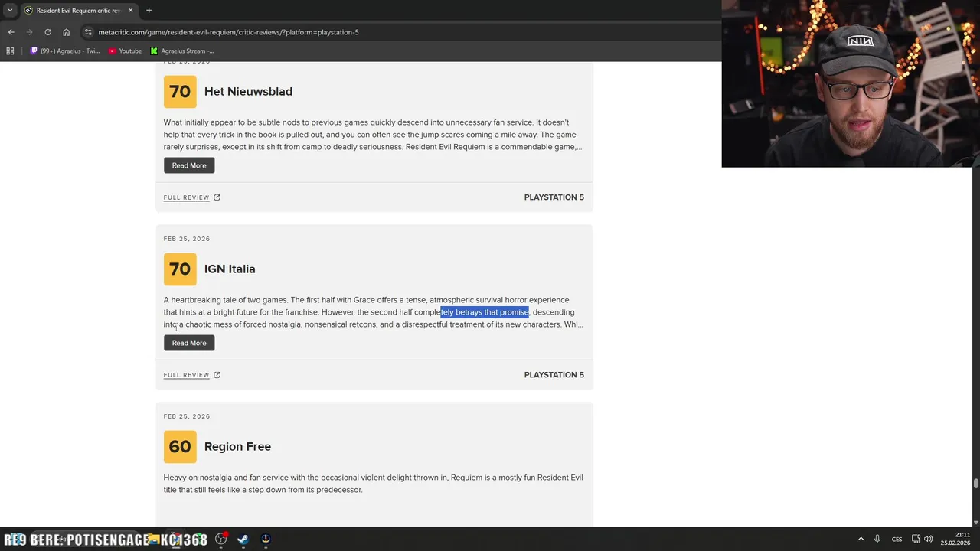Open the browser home page
The height and width of the screenshot is (551, 980).
[x=66, y=32]
